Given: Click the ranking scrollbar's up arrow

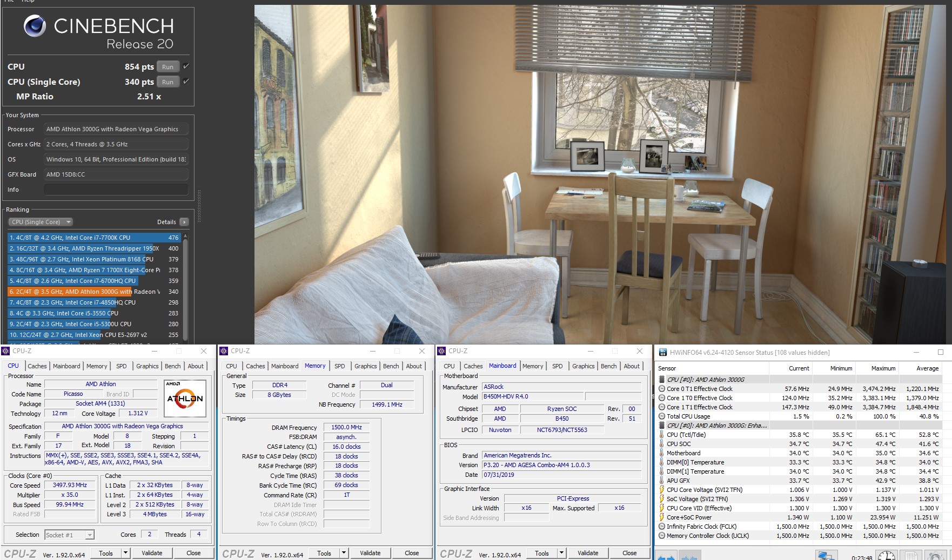Looking at the screenshot, I should (x=185, y=236).
